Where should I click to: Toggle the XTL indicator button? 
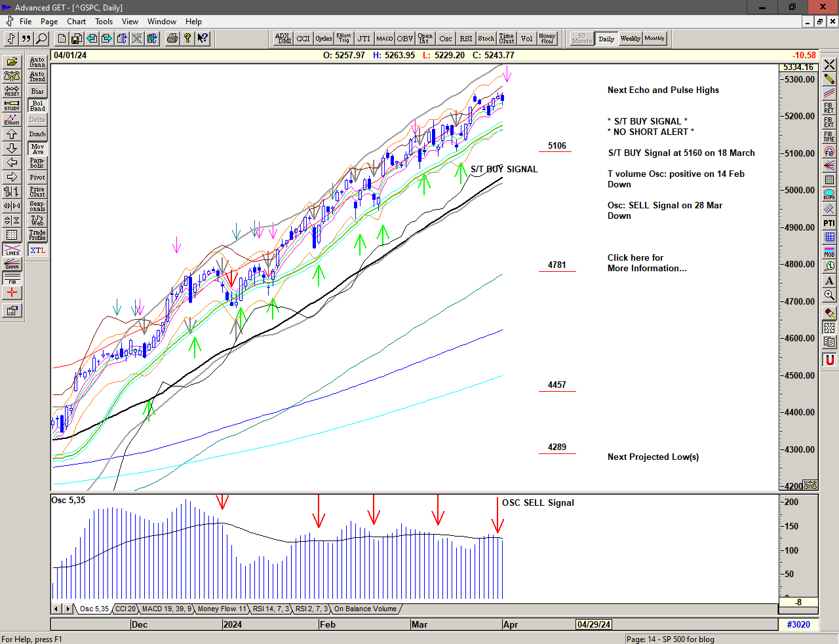tap(37, 250)
